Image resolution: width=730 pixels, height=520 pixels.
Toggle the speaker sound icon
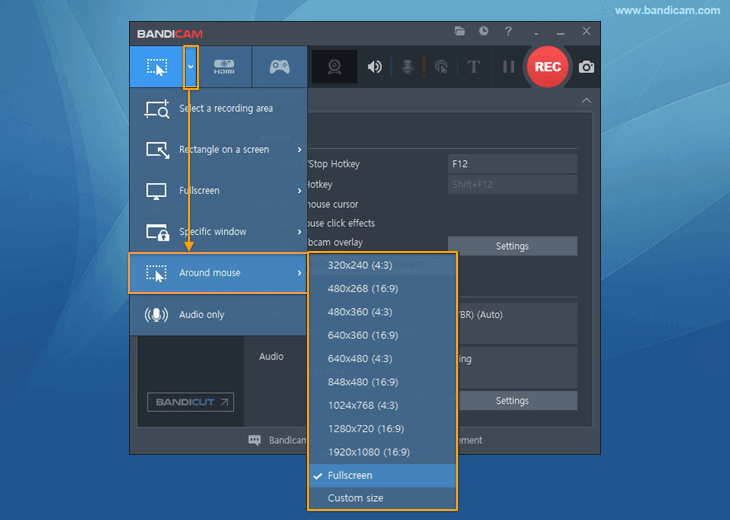tap(374, 67)
